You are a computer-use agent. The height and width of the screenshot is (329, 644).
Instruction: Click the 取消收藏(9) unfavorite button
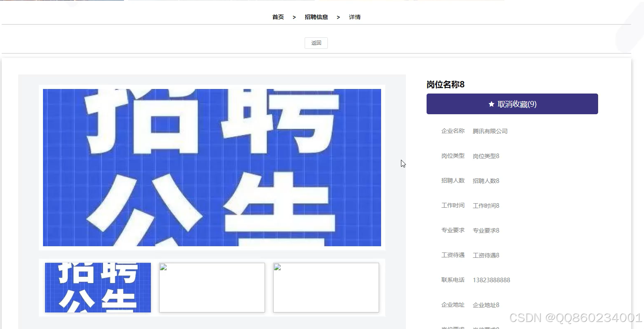click(x=512, y=104)
